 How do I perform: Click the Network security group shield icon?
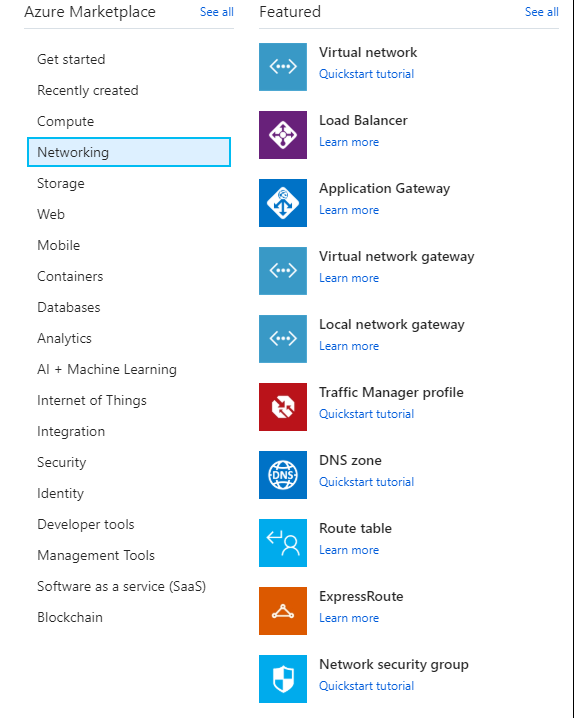(283, 679)
